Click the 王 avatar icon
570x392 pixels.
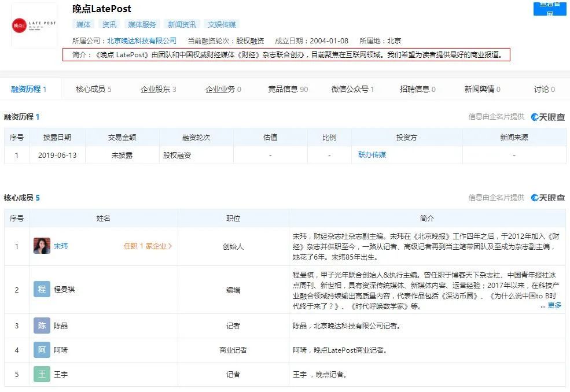(x=42, y=374)
